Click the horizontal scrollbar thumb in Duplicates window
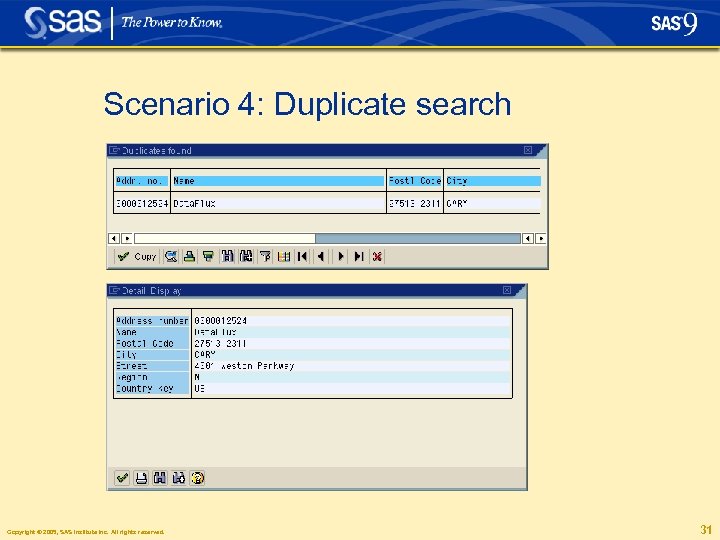Viewport: 720px width, 540px height. [x=225, y=238]
